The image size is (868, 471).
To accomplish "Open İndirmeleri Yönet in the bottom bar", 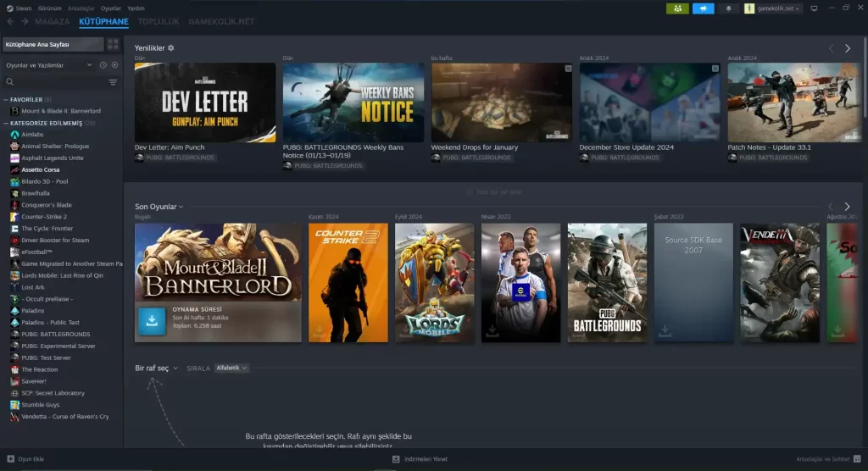I will [420, 459].
